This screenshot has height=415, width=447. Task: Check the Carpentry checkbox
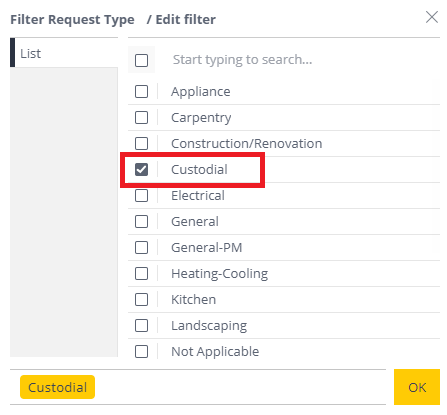(141, 117)
